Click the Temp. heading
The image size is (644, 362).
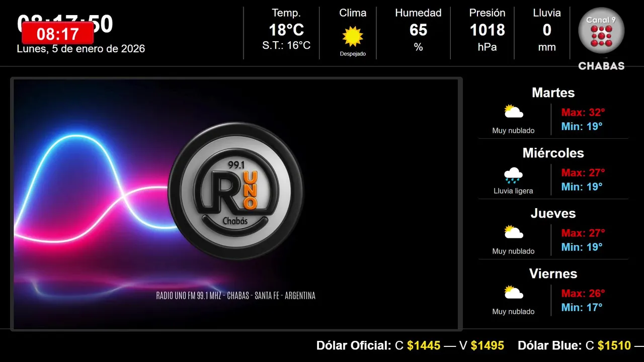(x=286, y=13)
